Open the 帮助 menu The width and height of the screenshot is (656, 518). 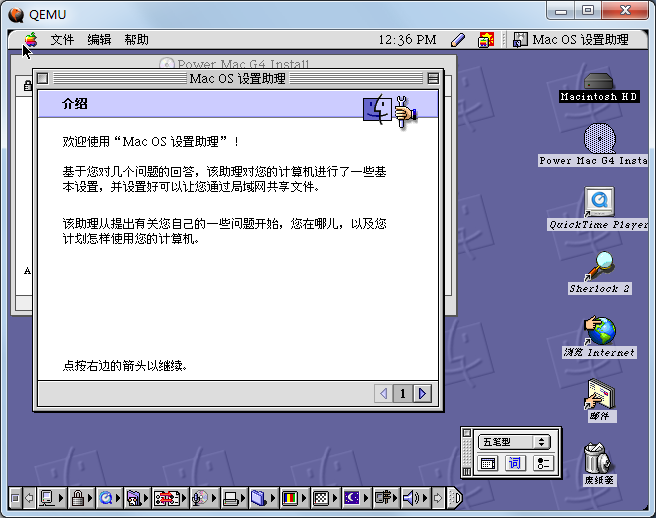click(x=136, y=40)
